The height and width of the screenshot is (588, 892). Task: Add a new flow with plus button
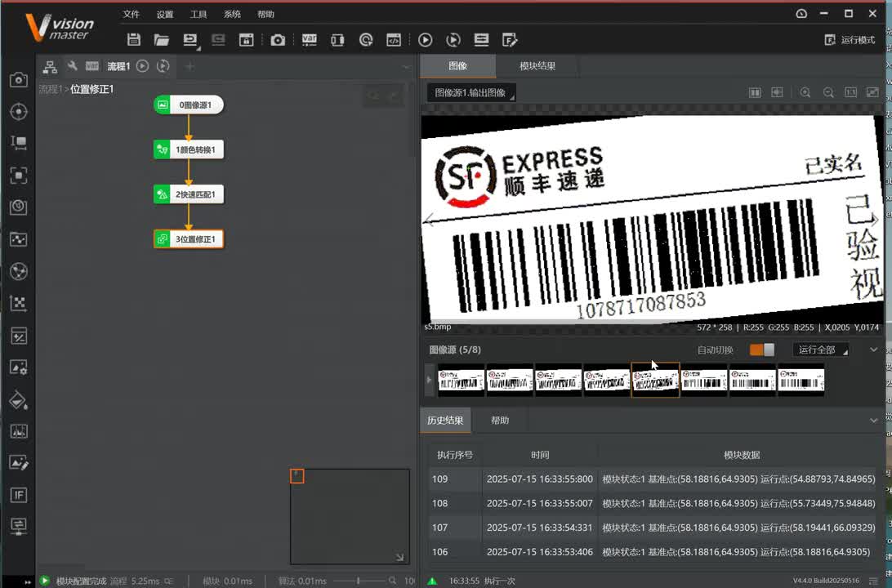click(x=190, y=66)
